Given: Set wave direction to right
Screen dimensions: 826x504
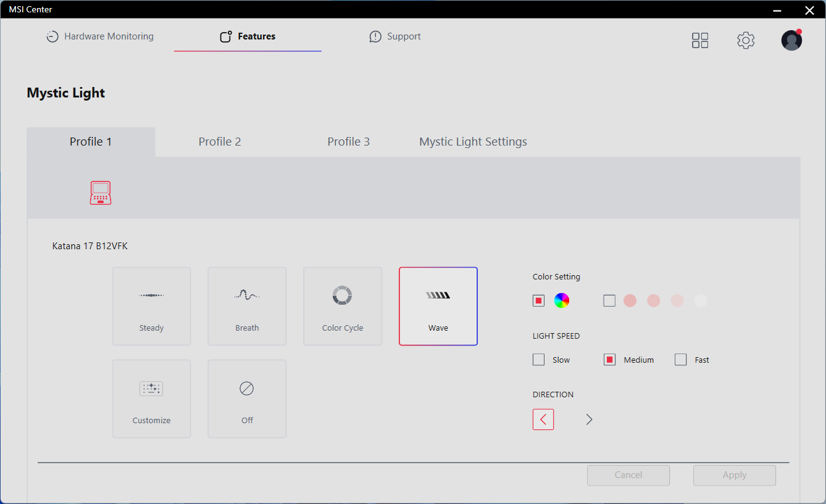Looking at the screenshot, I should click(x=589, y=419).
